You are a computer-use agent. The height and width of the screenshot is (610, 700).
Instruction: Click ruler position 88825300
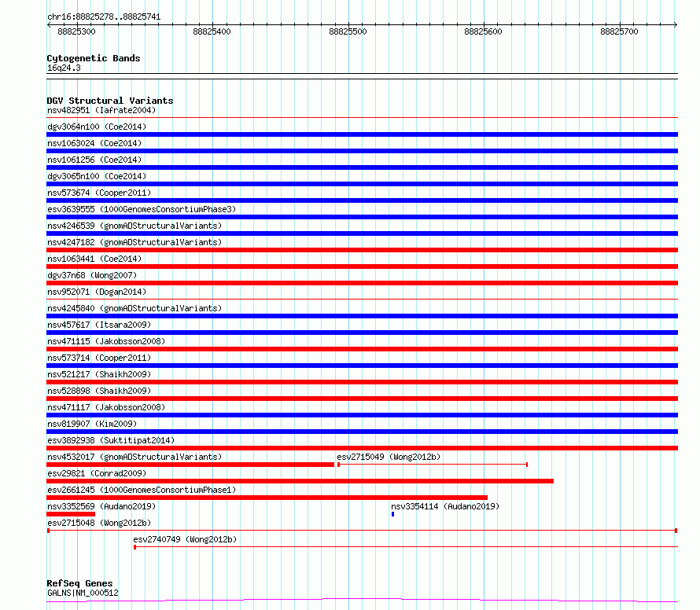tap(77, 31)
